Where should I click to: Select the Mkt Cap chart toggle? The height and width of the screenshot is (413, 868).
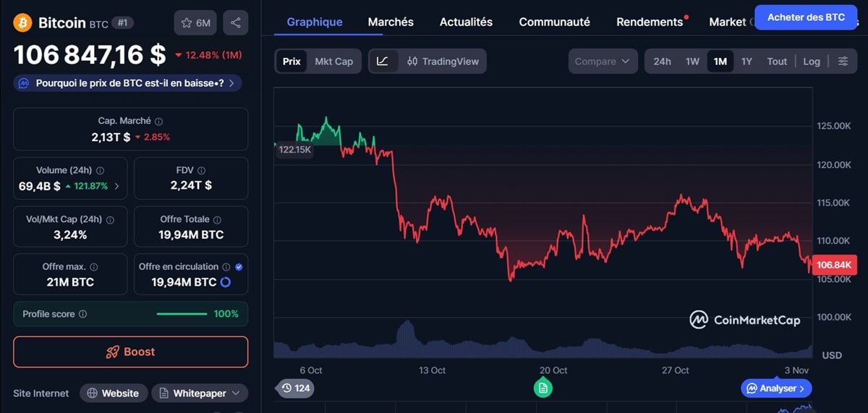tap(334, 61)
